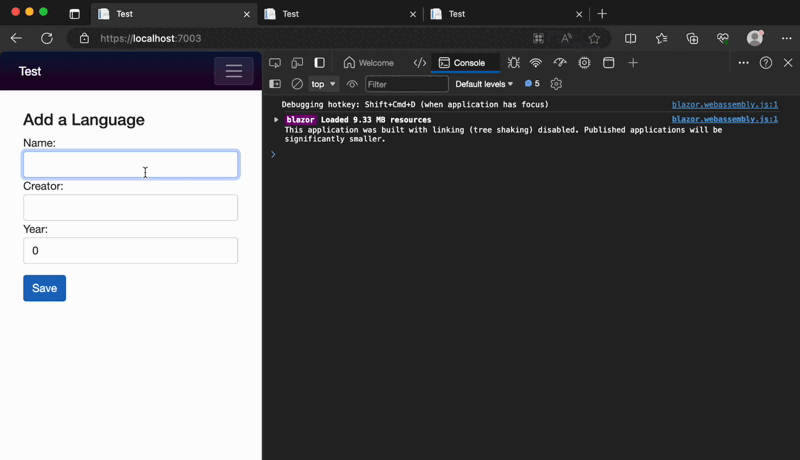Open the Sources bug icon panel

513,63
